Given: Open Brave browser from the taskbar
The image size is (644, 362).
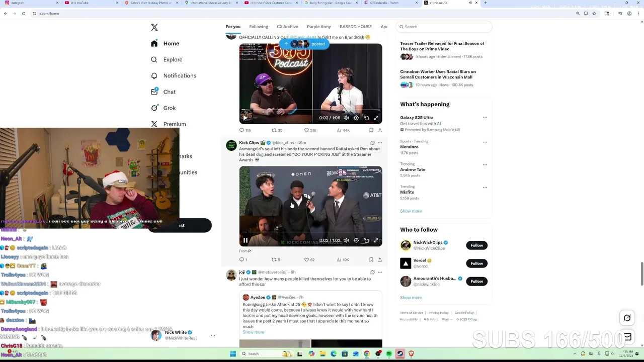Looking at the screenshot, I should [411, 354].
